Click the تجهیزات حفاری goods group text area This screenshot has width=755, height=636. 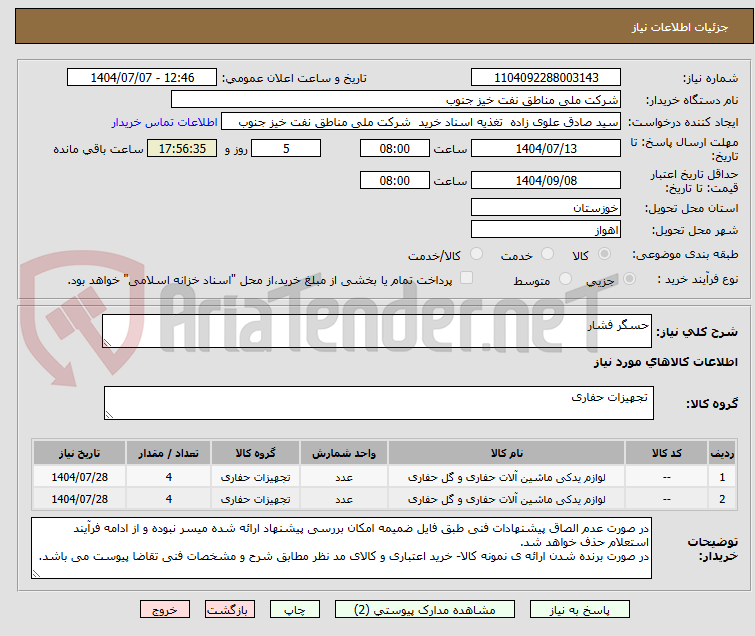[378, 403]
